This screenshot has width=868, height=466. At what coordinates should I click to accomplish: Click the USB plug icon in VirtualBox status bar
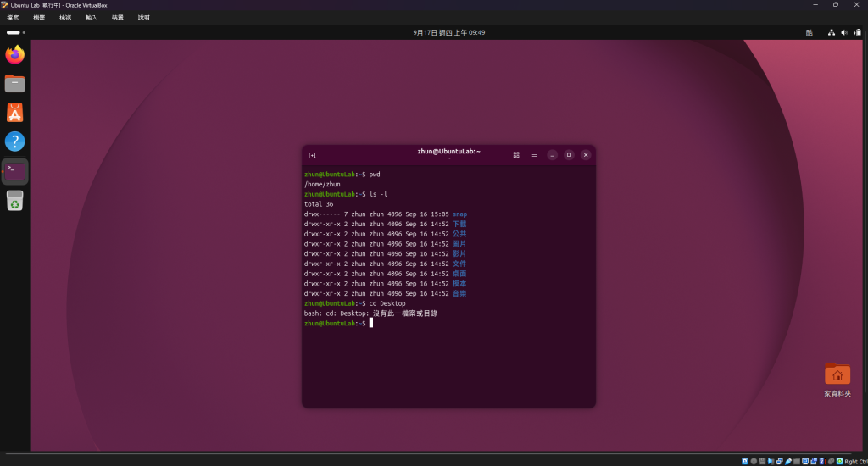pyautogui.click(x=788, y=461)
